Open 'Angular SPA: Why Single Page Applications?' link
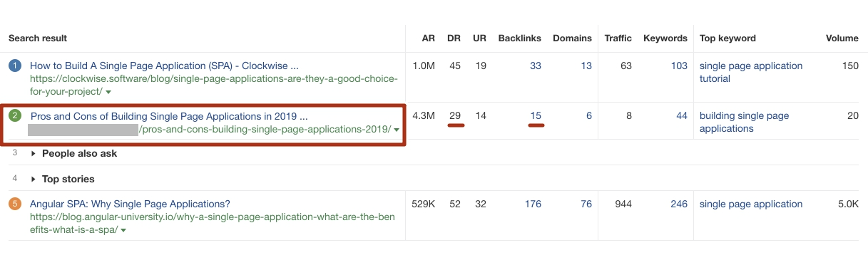This screenshot has width=868, height=265. [130, 204]
